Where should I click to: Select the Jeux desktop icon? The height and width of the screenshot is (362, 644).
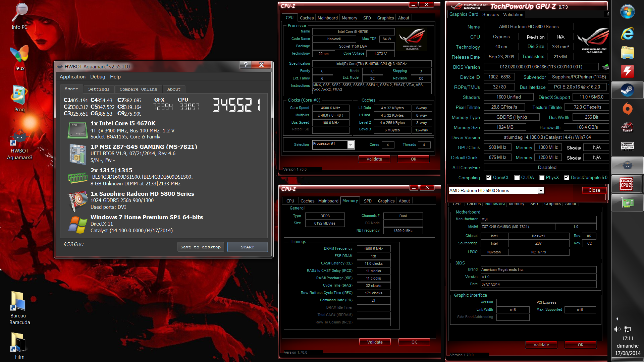point(19,58)
